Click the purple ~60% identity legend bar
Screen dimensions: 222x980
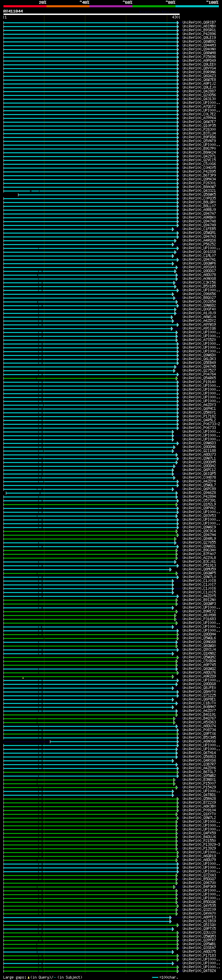click(x=111, y=6)
